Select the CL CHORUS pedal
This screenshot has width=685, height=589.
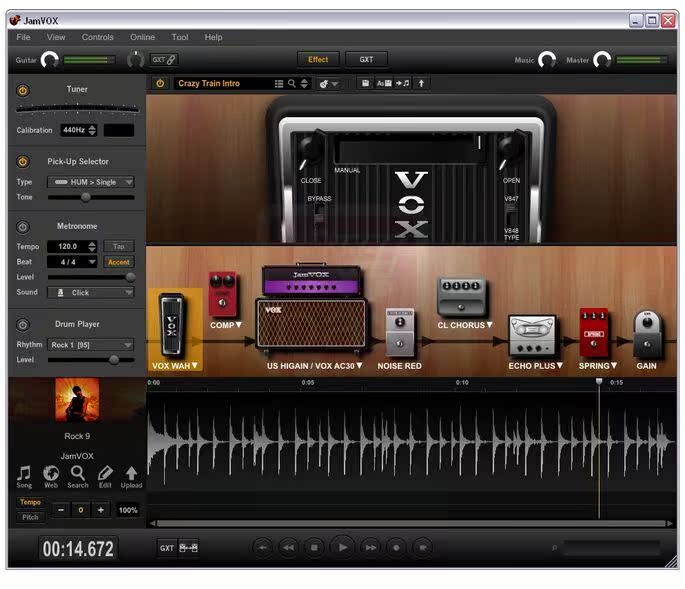pos(462,297)
